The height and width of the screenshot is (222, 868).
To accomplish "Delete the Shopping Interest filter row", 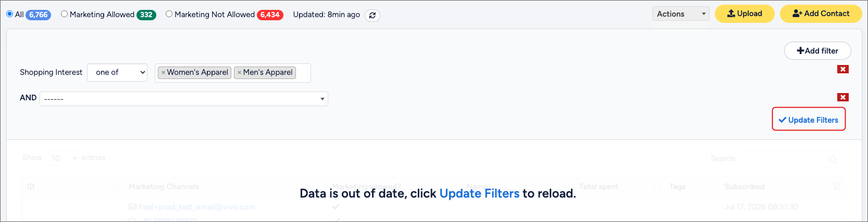I will click(x=843, y=69).
